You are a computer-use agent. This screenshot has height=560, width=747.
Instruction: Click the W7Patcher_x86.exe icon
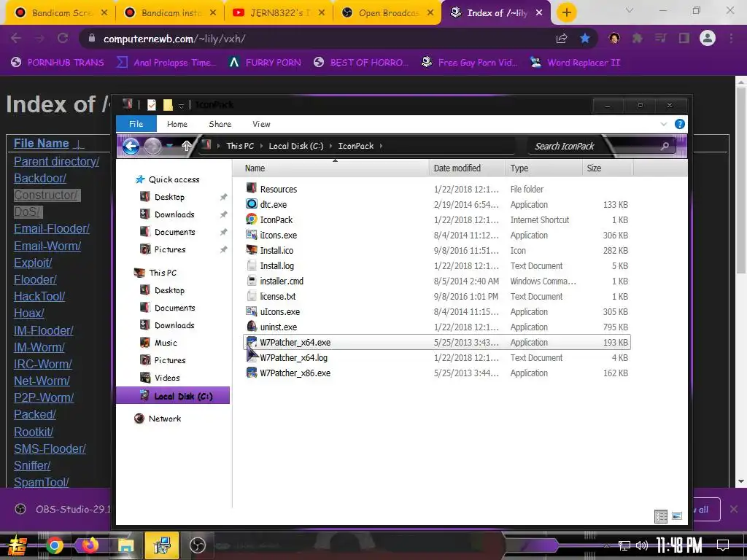(x=252, y=373)
